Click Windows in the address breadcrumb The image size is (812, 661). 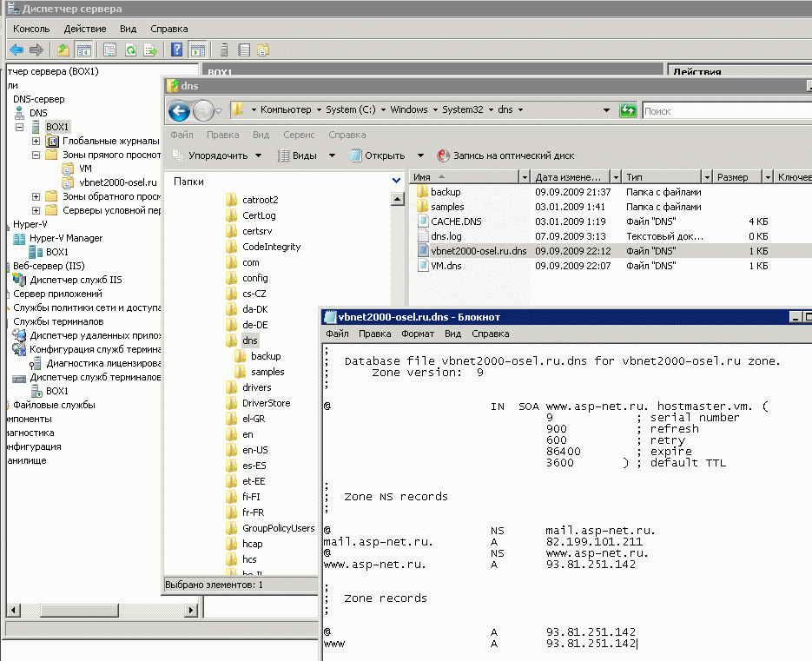tap(408, 109)
